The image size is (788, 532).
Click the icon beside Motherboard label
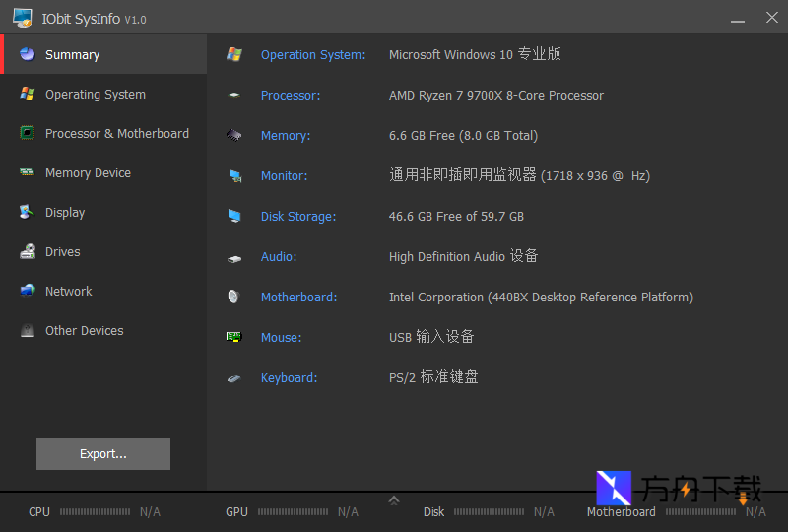tap(233, 297)
